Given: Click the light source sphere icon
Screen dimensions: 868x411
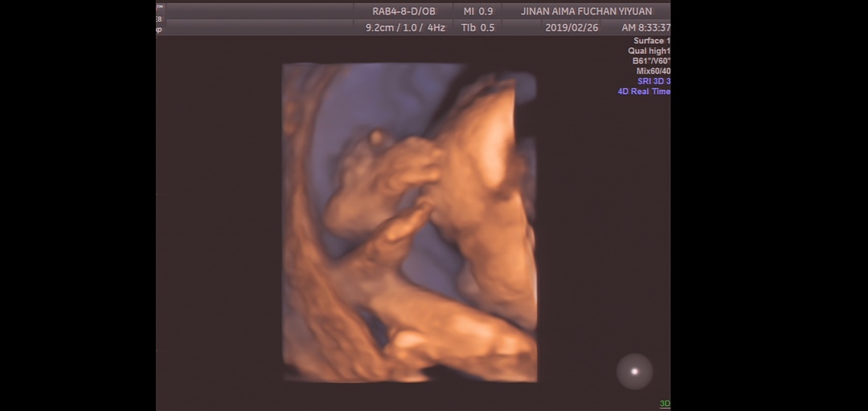Looking at the screenshot, I should [x=634, y=371].
